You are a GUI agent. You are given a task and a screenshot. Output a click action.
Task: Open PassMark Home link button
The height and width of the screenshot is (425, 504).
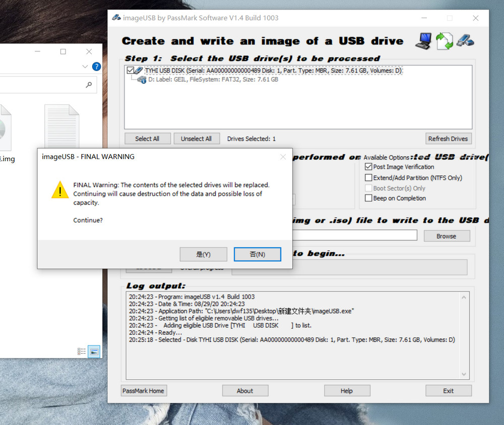[144, 391]
